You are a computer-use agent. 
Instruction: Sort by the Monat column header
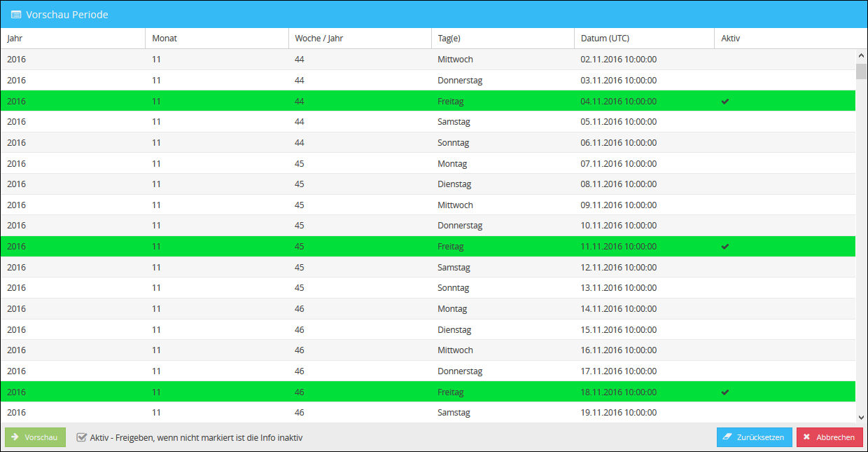[164, 39]
